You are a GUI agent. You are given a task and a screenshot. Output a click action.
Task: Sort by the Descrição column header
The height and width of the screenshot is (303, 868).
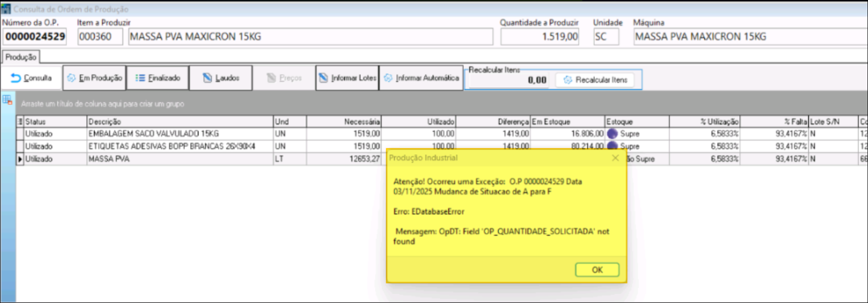tap(180, 122)
